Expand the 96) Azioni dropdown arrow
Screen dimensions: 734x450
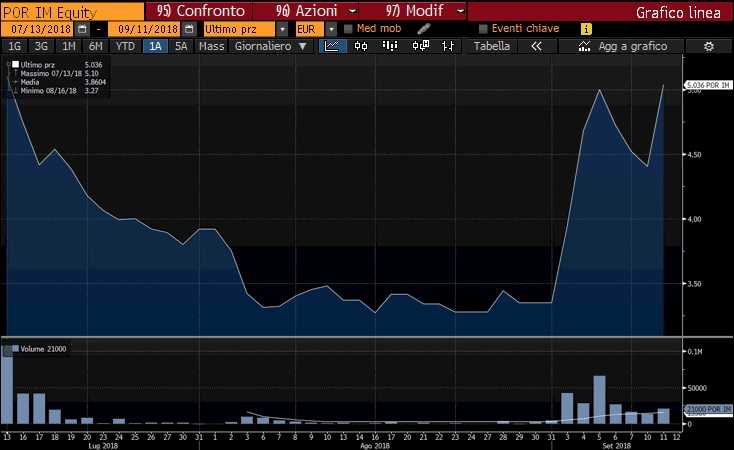coord(353,11)
